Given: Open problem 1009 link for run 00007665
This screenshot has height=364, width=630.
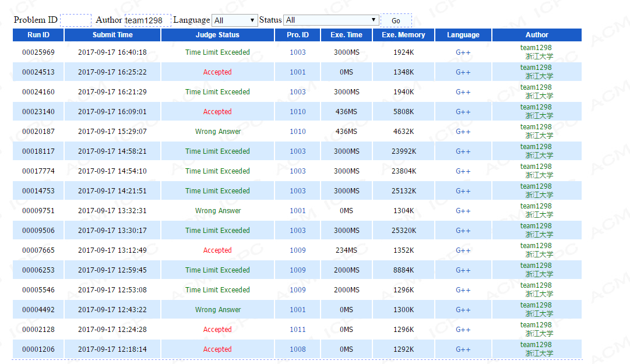Looking at the screenshot, I should tap(297, 250).
